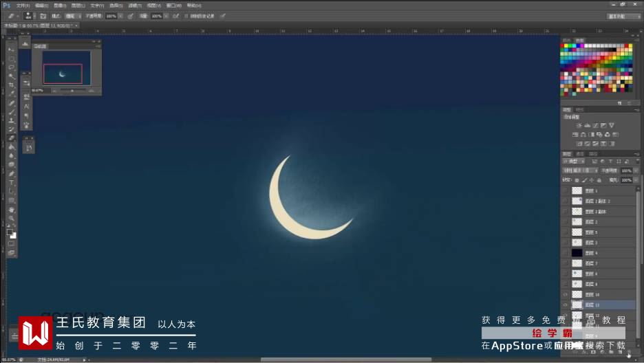Open the workspace switcher dropdown

(x=624, y=16)
